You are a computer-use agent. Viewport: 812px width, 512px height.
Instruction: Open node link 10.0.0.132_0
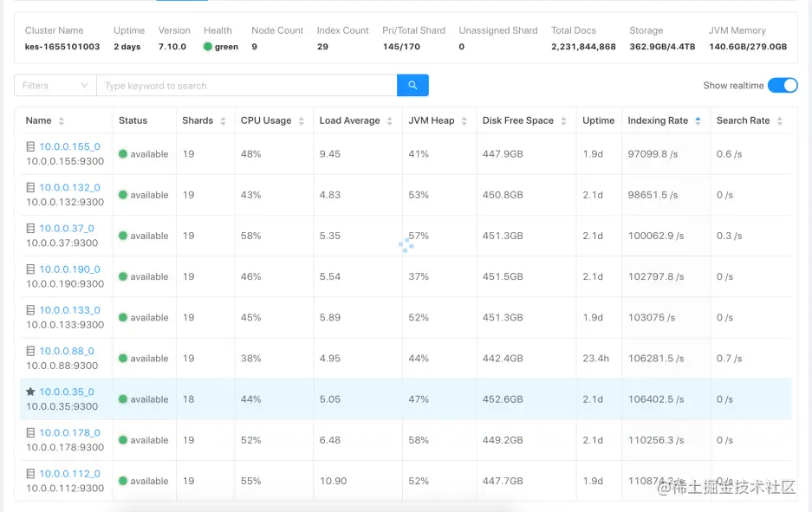tap(70, 187)
